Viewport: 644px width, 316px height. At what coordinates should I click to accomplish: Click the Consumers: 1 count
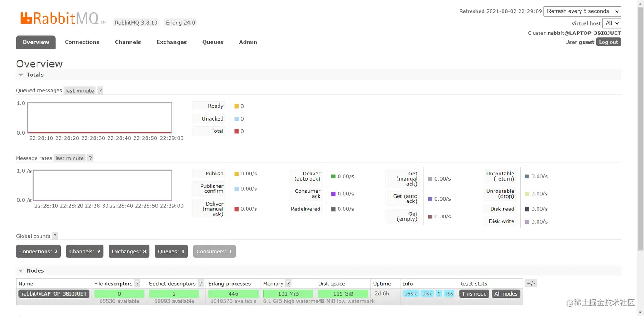214,252
